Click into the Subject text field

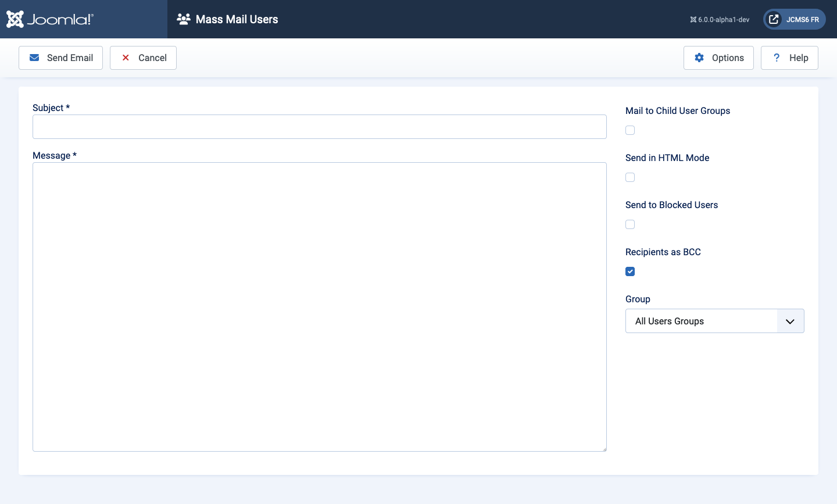(x=320, y=127)
